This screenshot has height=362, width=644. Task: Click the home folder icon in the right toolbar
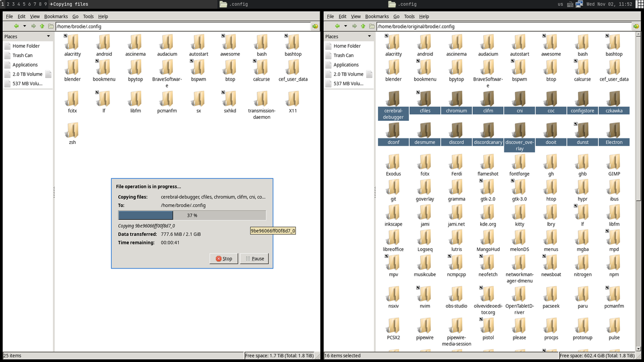pyautogui.click(x=372, y=26)
